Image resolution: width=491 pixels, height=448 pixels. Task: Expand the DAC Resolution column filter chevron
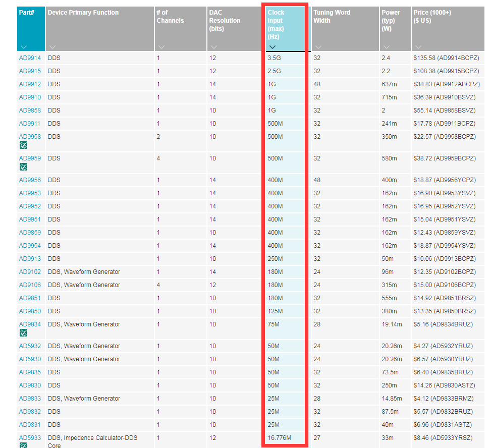pyautogui.click(x=214, y=47)
